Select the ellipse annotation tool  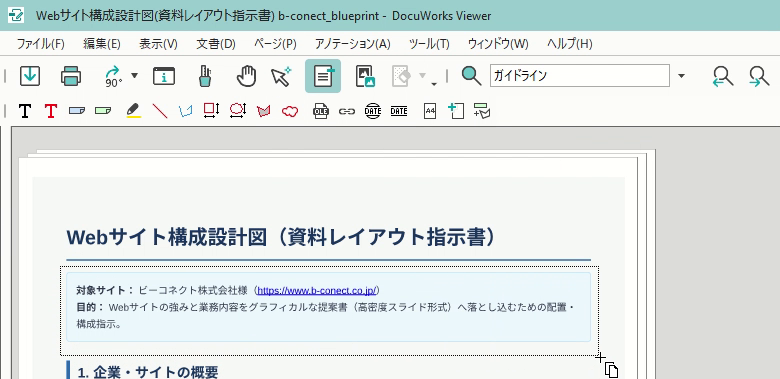pyautogui.click(x=238, y=110)
